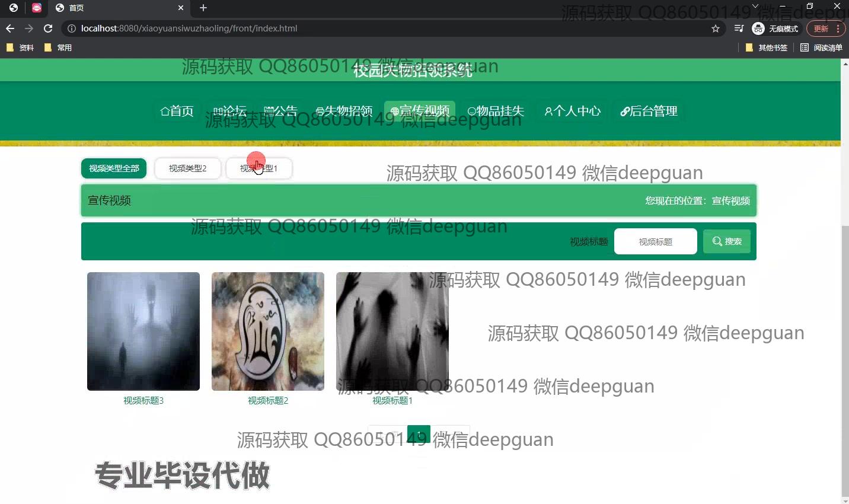Click the speech-bubble icon next to 论坛

[217, 111]
